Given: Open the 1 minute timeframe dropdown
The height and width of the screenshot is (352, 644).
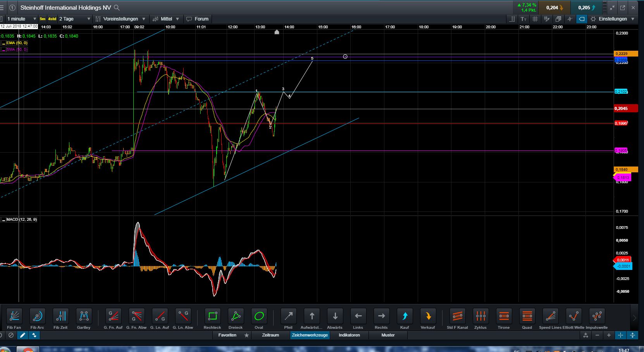Looking at the screenshot, I should click(21, 19).
